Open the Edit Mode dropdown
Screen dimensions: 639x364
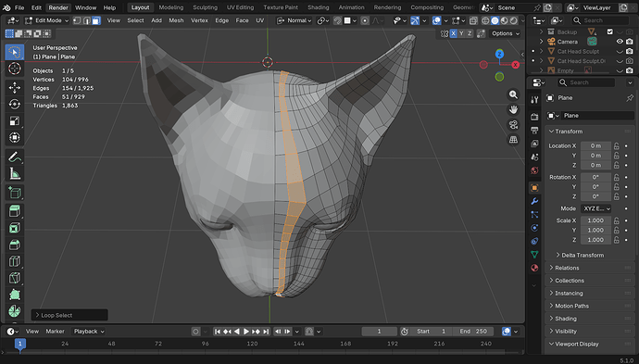click(47, 20)
